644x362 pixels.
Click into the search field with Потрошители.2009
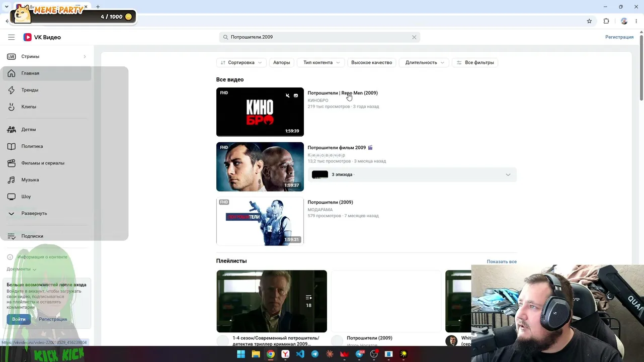[x=319, y=37]
